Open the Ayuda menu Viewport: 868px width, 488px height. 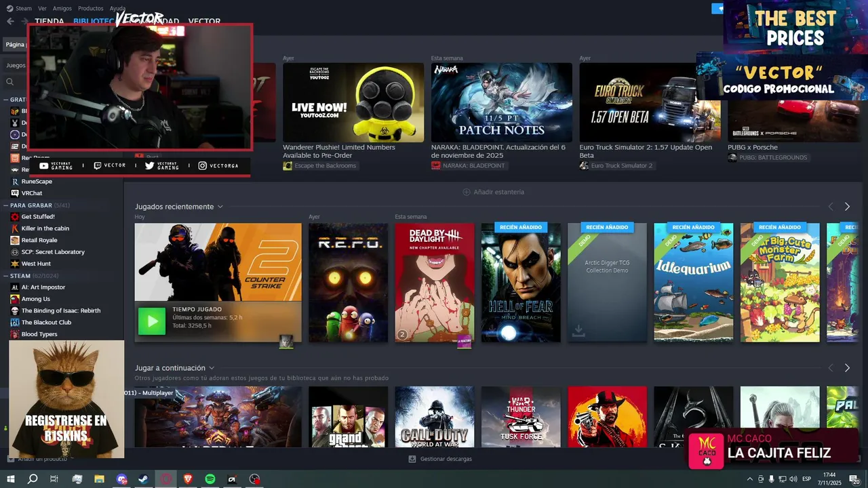[x=117, y=9]
